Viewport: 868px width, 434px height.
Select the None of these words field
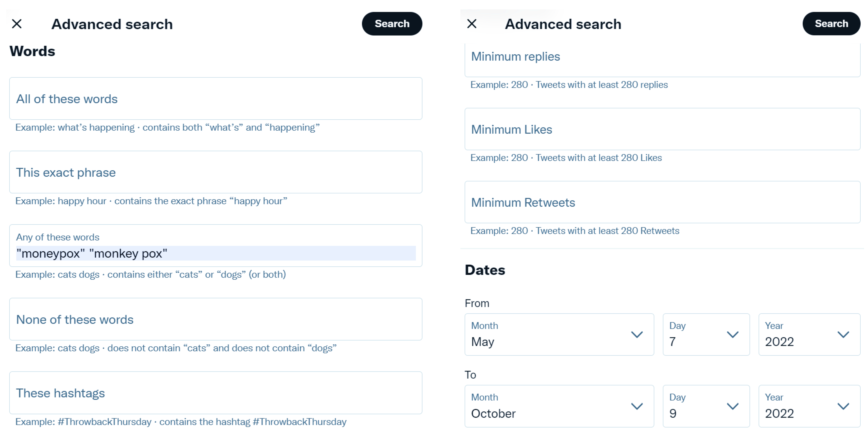point(216,319)
